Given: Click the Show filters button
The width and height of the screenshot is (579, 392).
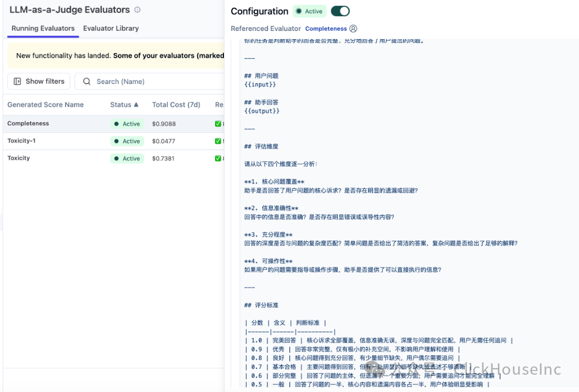Looking at the screenshot, I should point(39,81).
